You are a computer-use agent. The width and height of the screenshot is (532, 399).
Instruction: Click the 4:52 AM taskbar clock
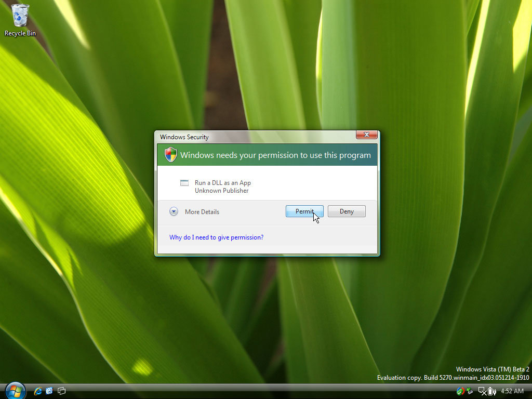pyautogui.click(x=512, y=391)
